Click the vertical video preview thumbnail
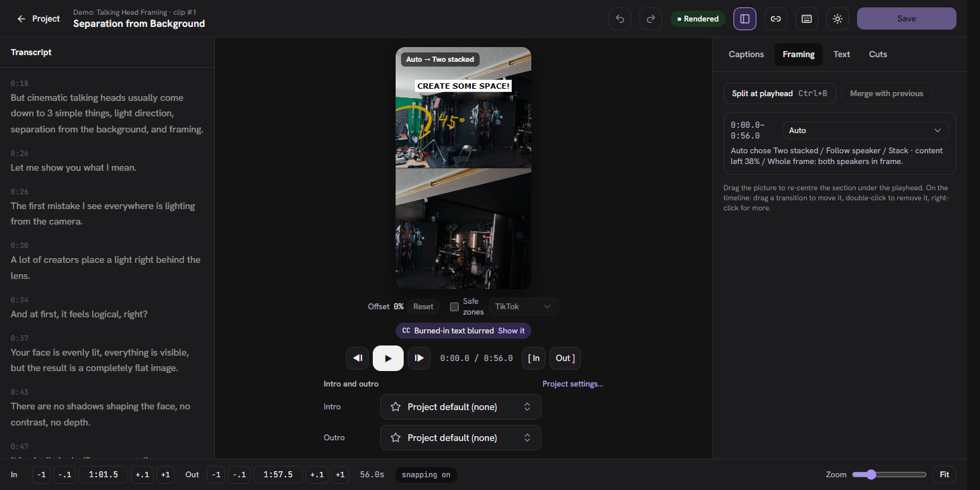Image resolution: width=980 pixels, height=490 pixels. tap(463, 168)
